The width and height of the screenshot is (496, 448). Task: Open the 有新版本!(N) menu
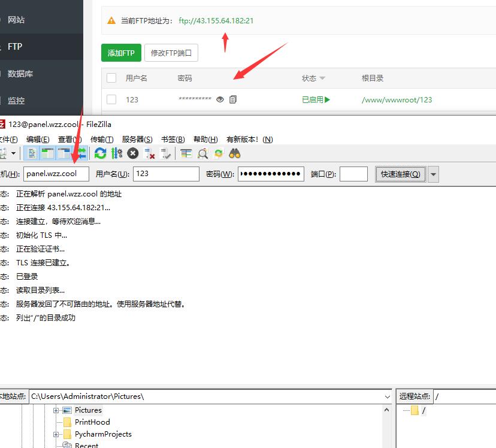tap(250, 140)
